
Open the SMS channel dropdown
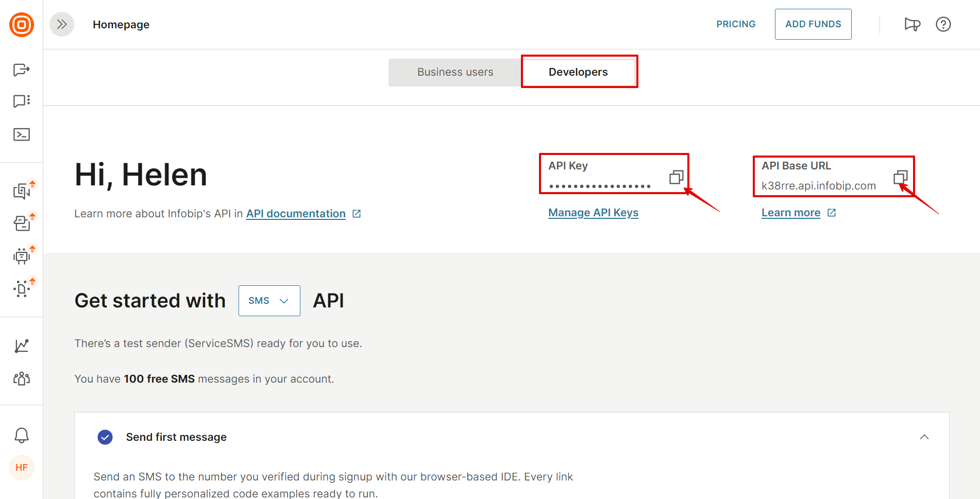(x=269, y=301)
